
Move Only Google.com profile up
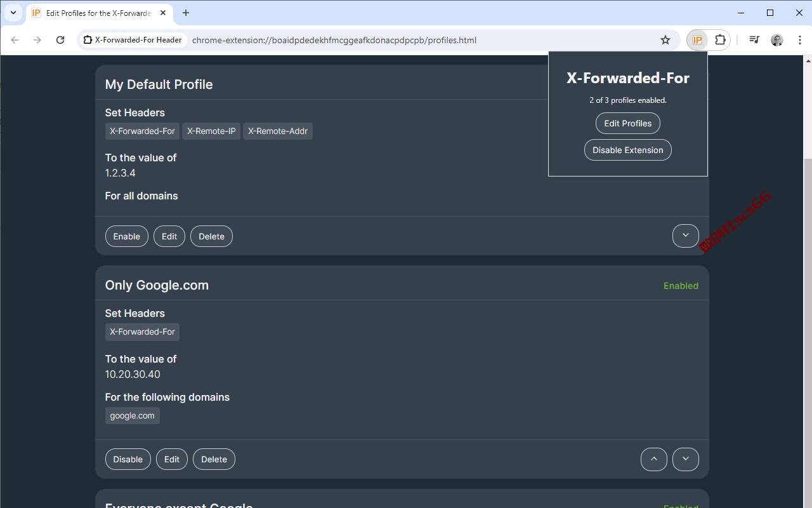pyautogui.click(x=654, y=459)
